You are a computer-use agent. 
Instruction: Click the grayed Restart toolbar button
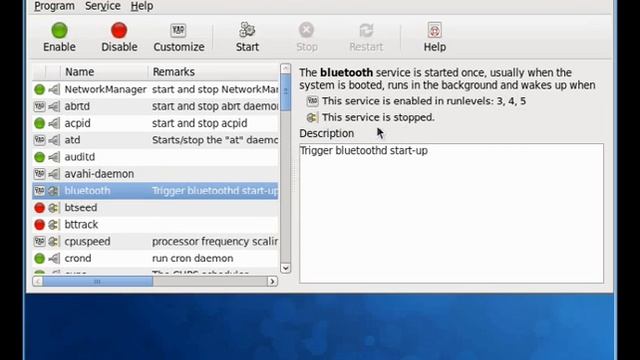pos(366,37)
